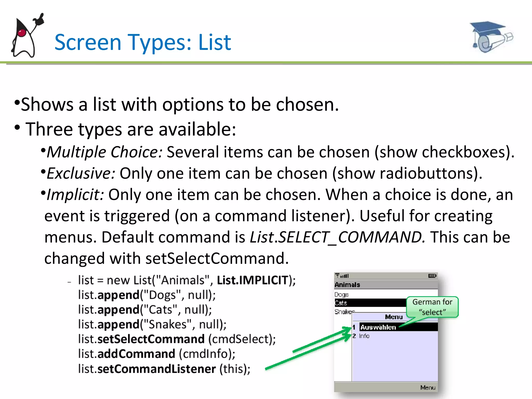This screenshot has width=532, height=399.
Task: Click the 'List.IMPLICIT' bold code text
Action: (253, 280)
